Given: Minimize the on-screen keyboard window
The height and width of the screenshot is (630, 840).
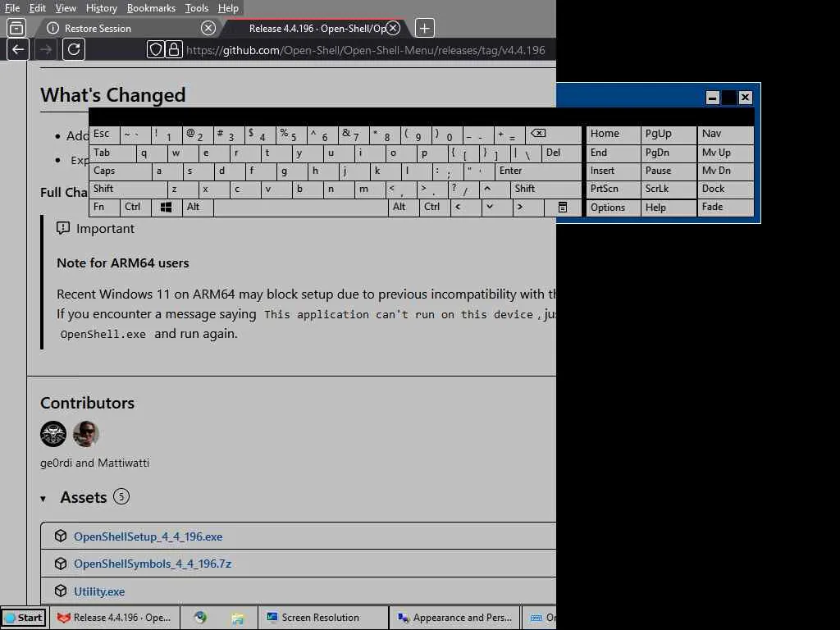Looking at the screenshot, I should pyautogui.click(x=712, y=98).
